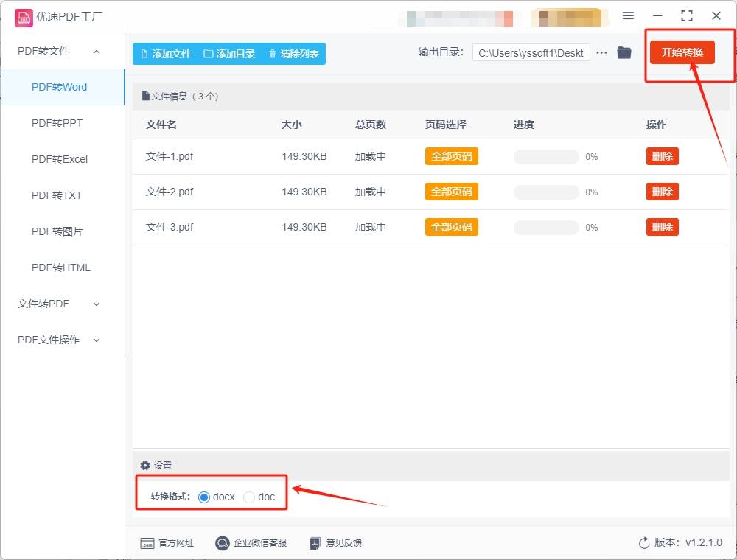Collapse the PDF转文件 section

[x=97, y=51]
